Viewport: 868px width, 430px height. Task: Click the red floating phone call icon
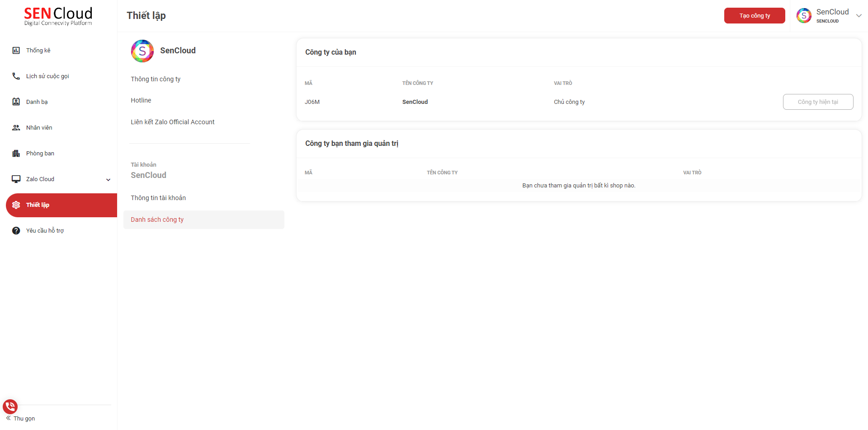(10, 407)
